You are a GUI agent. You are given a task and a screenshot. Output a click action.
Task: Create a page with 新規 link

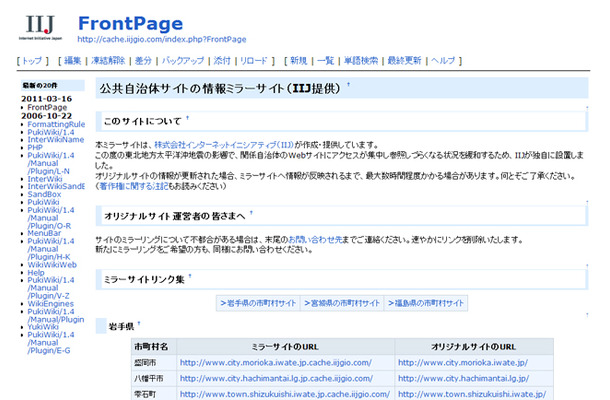[x=298, y=61]
